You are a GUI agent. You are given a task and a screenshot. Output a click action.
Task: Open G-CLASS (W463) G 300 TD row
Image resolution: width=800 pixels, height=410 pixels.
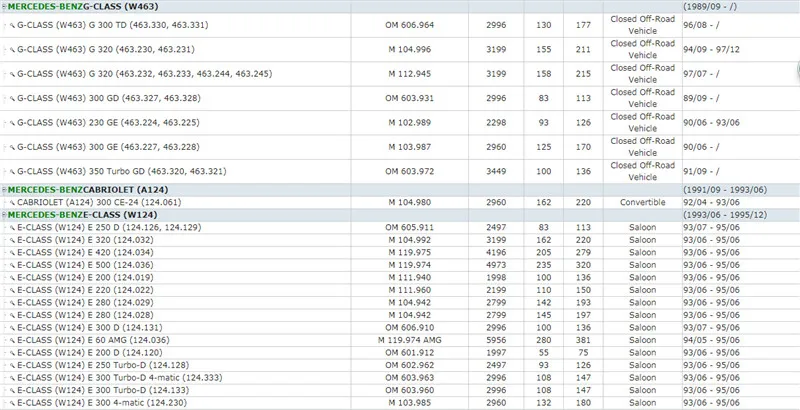(x=400, y=25)
